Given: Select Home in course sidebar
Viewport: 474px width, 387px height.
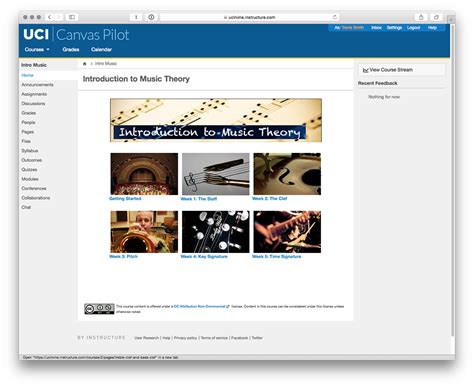Looking at the screenshot, I should (27, 75).
